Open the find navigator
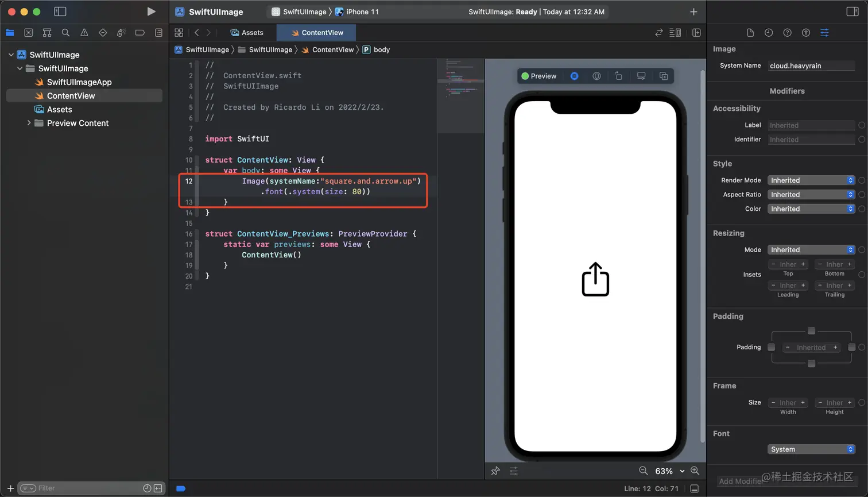Image resolution: width=868 pixels, height=497 pixels. pos(65,33)
